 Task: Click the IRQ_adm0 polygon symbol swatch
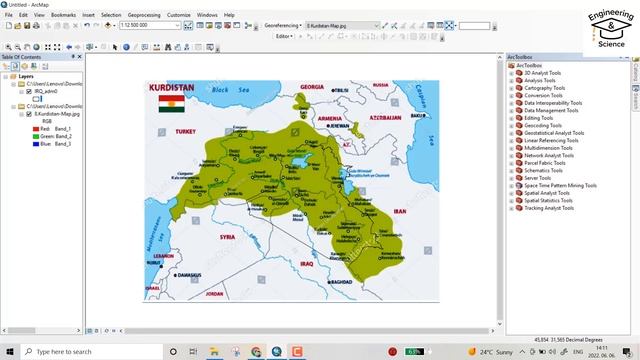(x=37, y=99)
